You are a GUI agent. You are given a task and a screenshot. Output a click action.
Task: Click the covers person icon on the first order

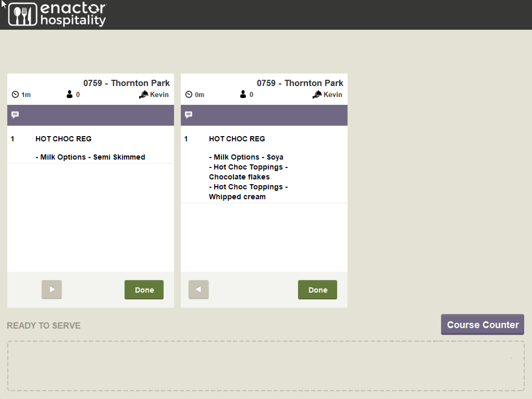[69, 94]
